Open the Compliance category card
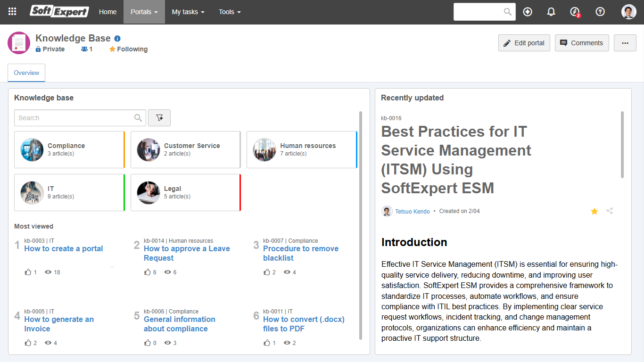The image size is (644, 362). pos(70,149)
